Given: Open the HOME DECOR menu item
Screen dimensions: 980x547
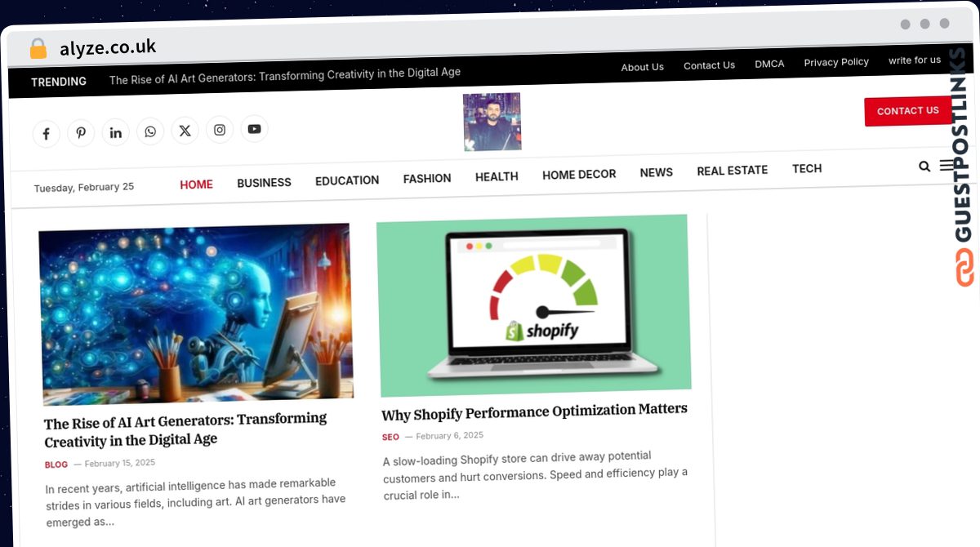Looking at the screenshot, I should (x=579, y=174).
